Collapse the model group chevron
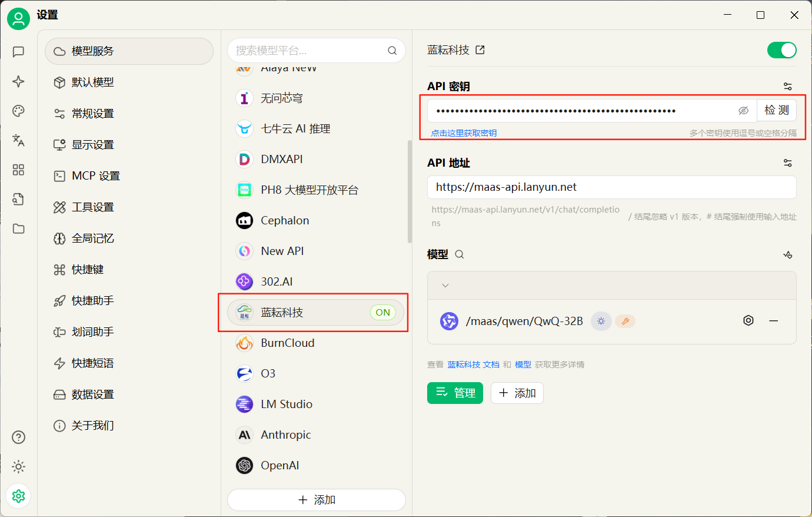The image size is (812, 517). (445, 286)
